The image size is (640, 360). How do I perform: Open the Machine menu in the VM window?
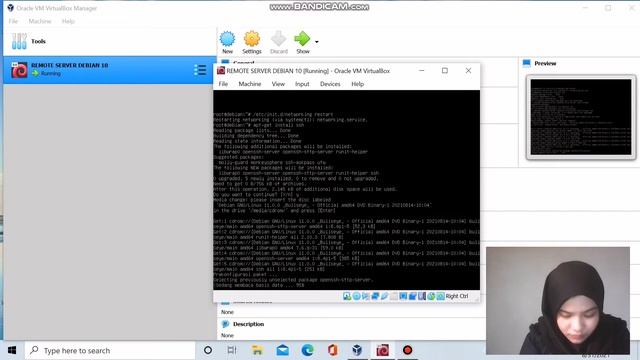pos(250,84)
